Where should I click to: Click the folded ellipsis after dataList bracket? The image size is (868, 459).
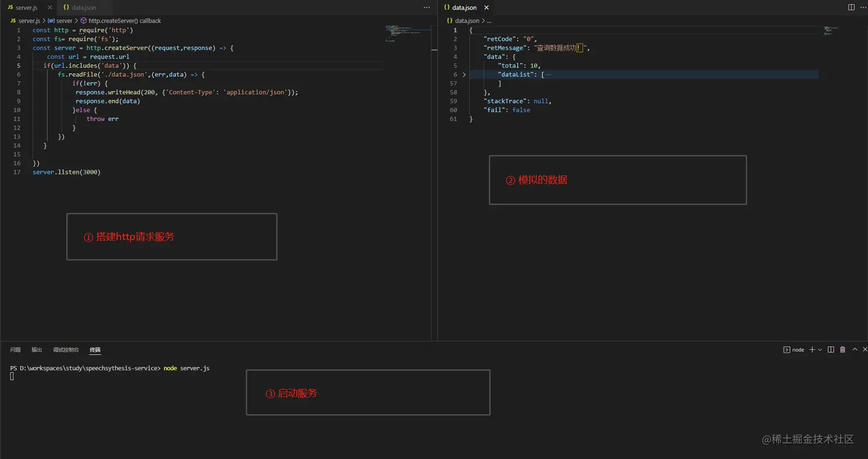coord(549,75)
